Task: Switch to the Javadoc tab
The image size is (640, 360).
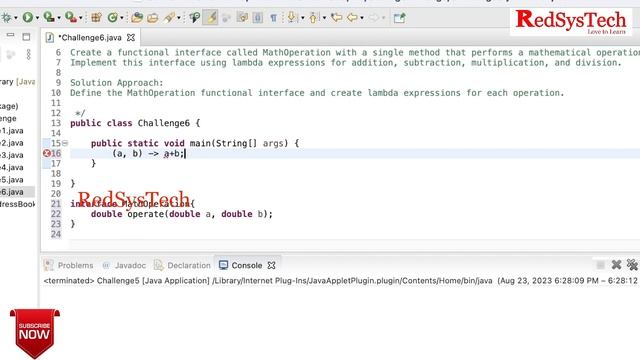Action: (124, 265)
